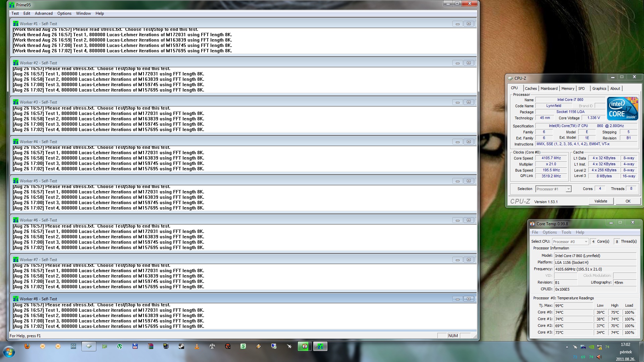This screenshot has height=362, width=644.
Task: Click the green S taskbar icon
Action: pyautogui.click(x=243, y=346)
